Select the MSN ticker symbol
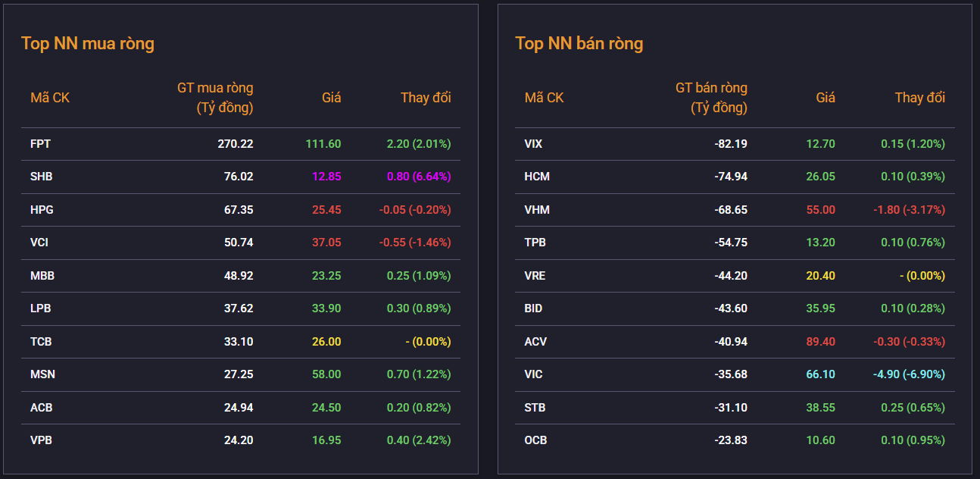Viewport: 980px width, 479px height. [x=42, y=374]
